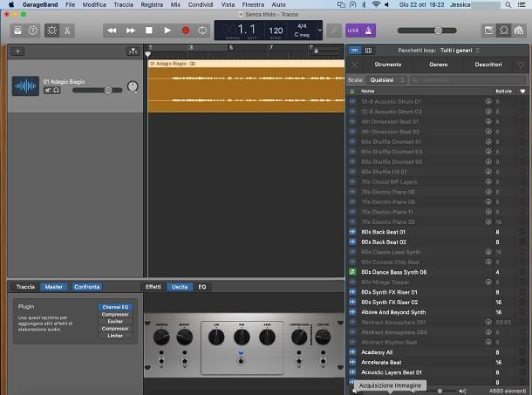532x395 pixels.
Task: Toggle the Master button
Action: pos(53,287)
